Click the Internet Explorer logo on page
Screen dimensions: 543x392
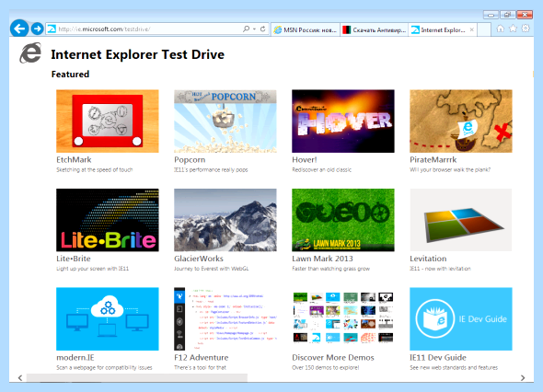click(x=30, y=53)
